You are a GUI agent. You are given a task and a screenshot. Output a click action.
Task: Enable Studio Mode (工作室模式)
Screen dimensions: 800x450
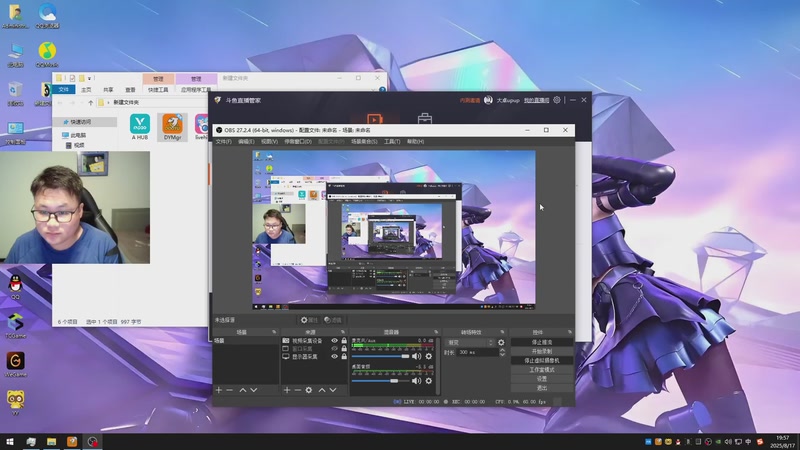542,370
